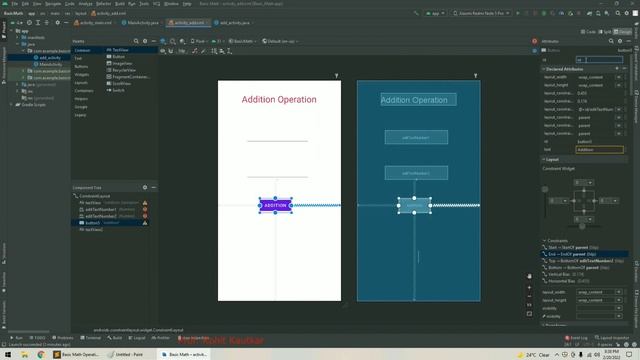Image resolution: width=640 pixels, height=360 pixels.
Task: Open the API level dropdown
Action: tap(217, 41)
